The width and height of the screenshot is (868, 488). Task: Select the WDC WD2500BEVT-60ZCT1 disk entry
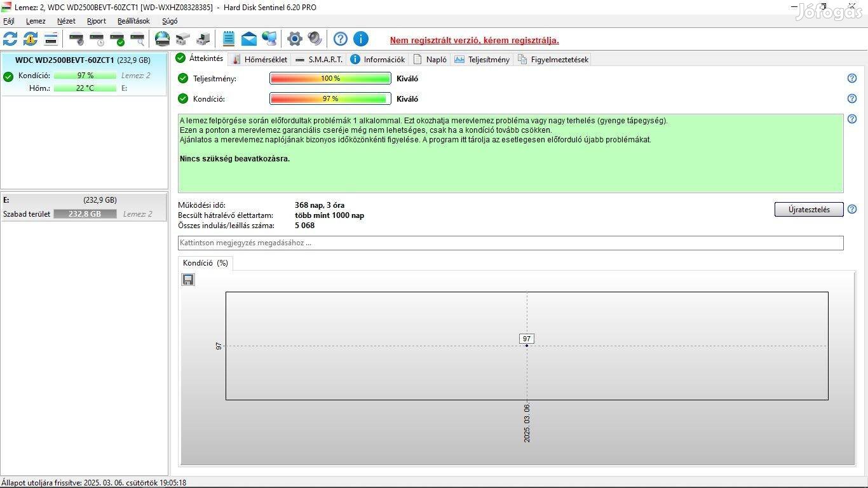(84, 75)
